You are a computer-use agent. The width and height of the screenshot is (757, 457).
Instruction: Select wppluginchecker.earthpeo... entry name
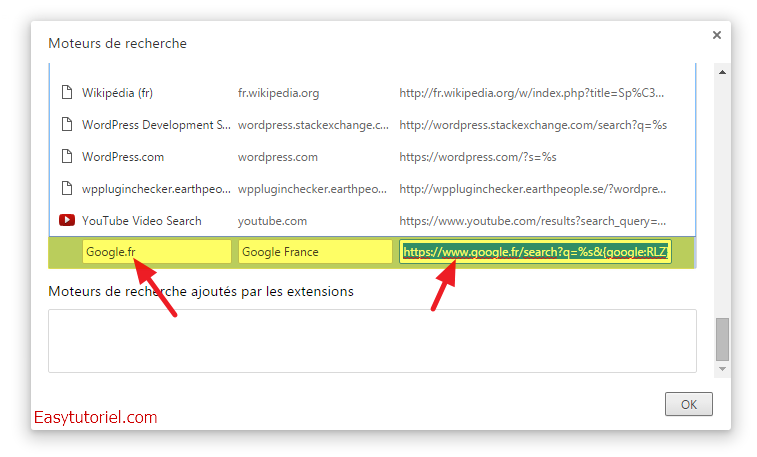coord(156,189)
